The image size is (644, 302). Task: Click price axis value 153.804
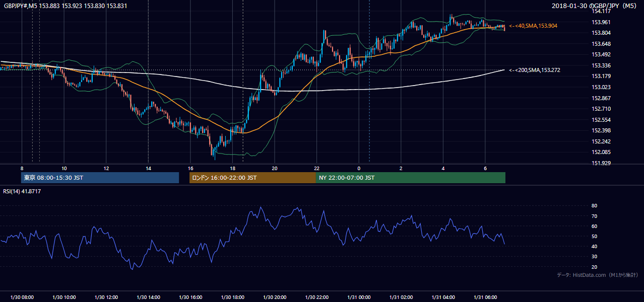[601, 33]
